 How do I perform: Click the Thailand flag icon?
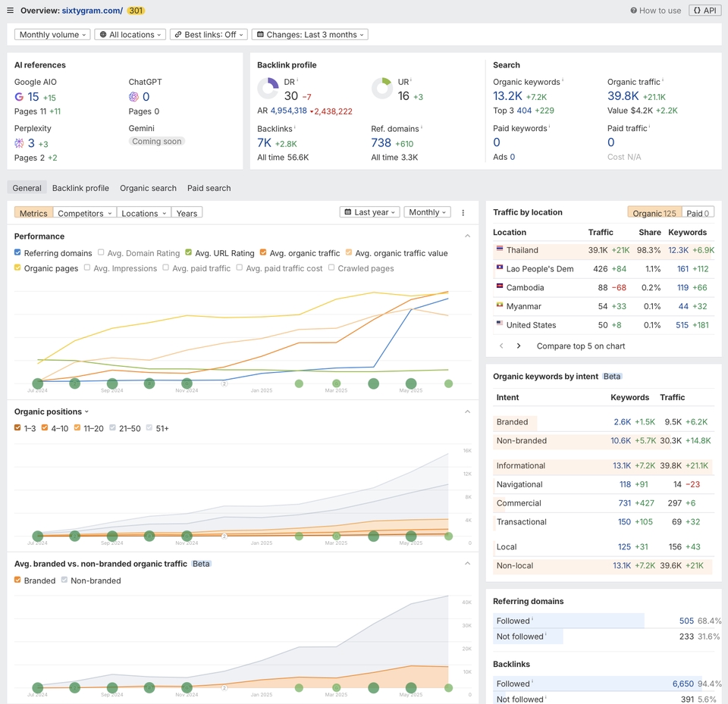(500, 249)
